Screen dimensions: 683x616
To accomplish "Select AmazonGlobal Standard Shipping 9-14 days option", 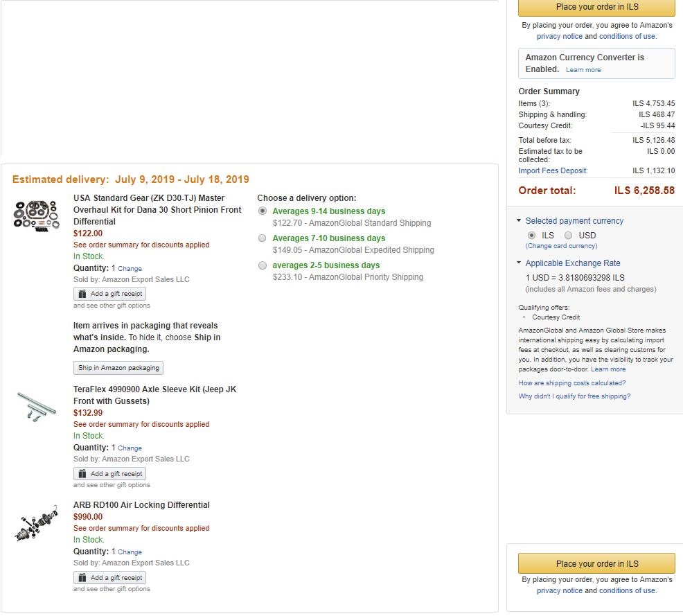I will pyautogui.click(x=263, y=211).
